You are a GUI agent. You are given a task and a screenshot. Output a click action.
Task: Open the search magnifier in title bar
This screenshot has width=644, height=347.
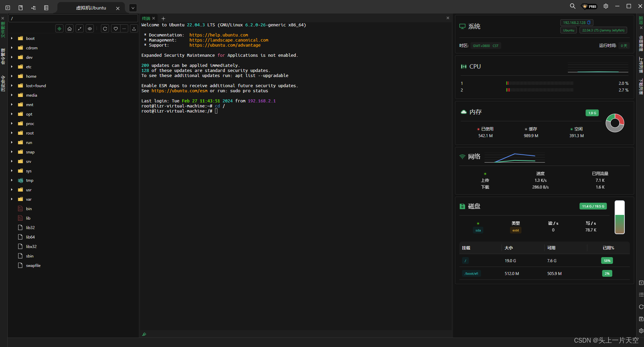click(x=572, y=6)
